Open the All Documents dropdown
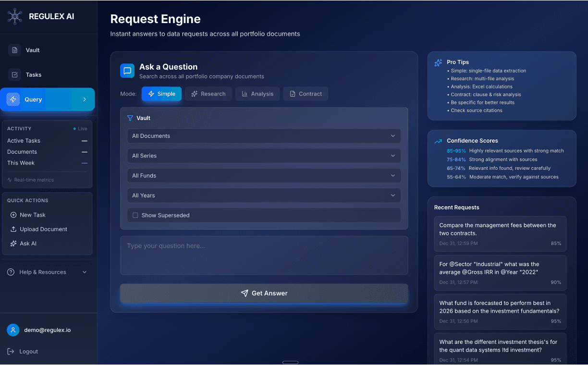Viewport: 588px width, 365px height. 264,136
